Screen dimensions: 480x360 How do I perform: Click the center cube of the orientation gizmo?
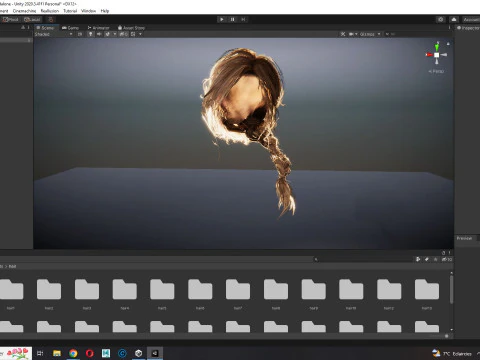point(437,55)
